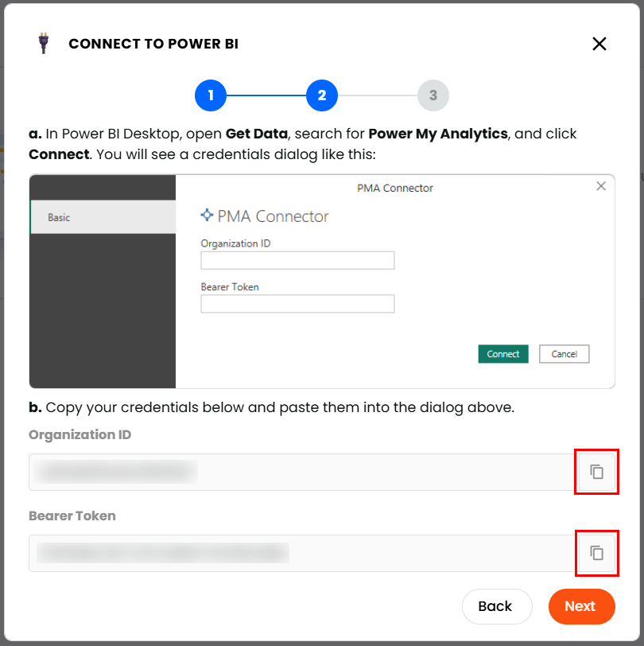Click the PMA Connector logo icon
The width and height of the screenshot is (644, 646).
(208, 216)
